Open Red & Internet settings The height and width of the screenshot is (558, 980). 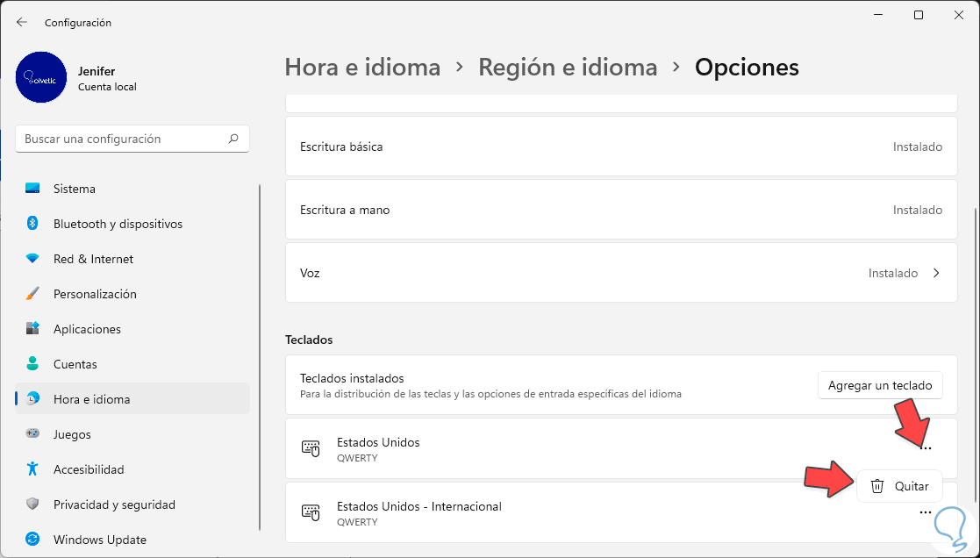click(x=93, y=259)
